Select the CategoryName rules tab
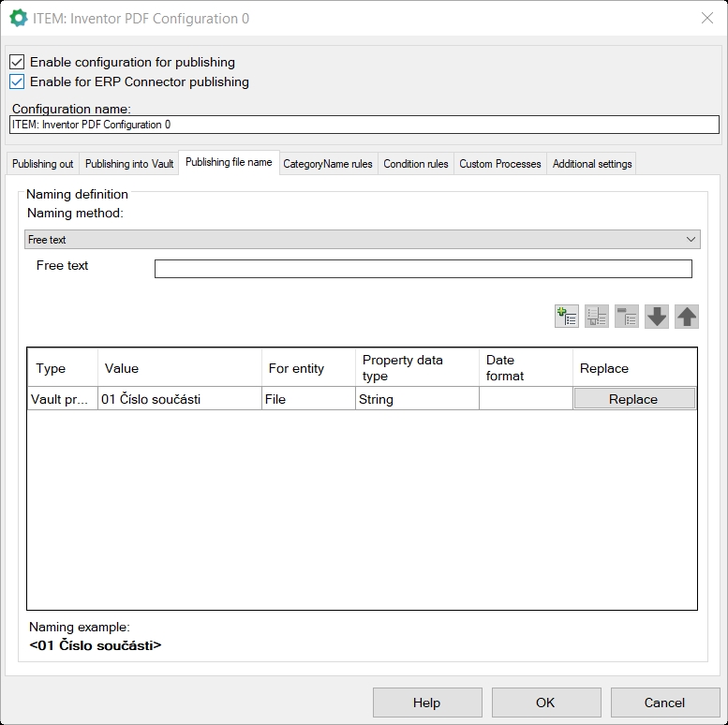Viewport: 728px width, 725px height. click(328, 164)
